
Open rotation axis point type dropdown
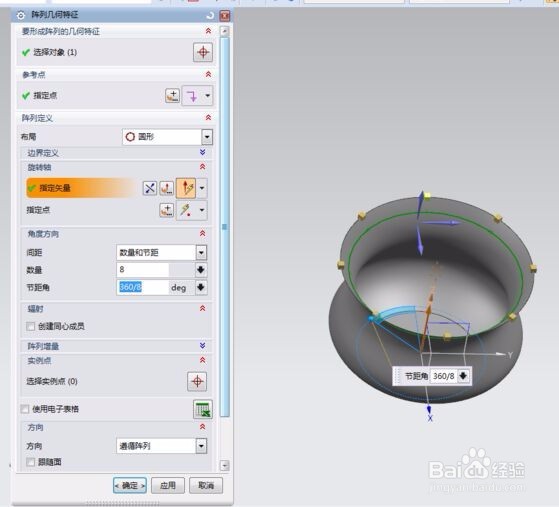point(202,210)
